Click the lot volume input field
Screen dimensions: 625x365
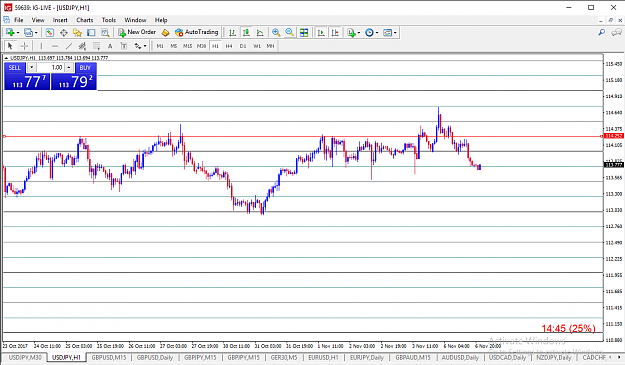tap(50, 68)
